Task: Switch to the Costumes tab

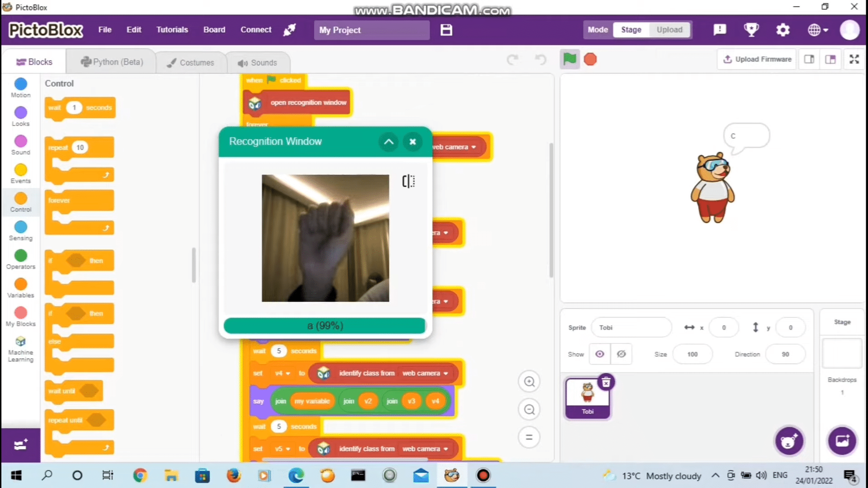Action: coord(190,62)
